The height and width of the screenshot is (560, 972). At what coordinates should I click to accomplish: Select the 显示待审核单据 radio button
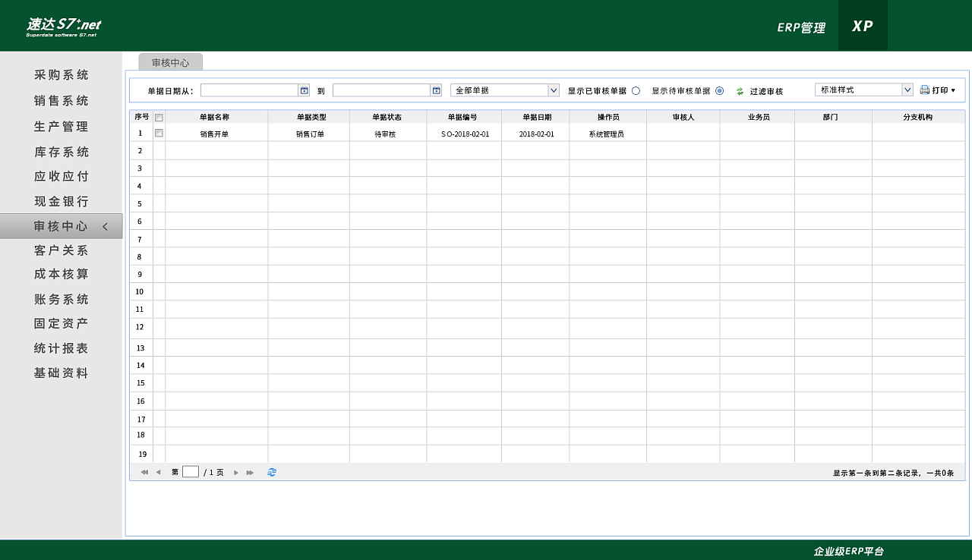point(719,90)
